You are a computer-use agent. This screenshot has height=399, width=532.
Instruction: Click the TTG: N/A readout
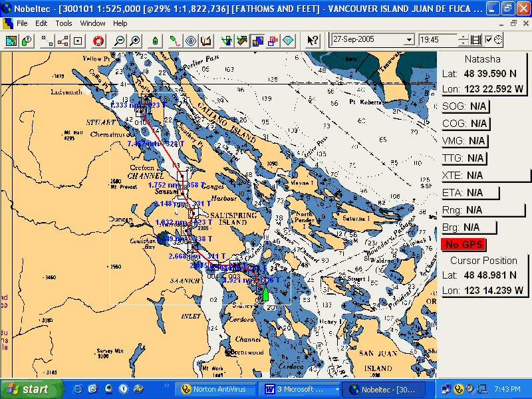click(464, 158)
